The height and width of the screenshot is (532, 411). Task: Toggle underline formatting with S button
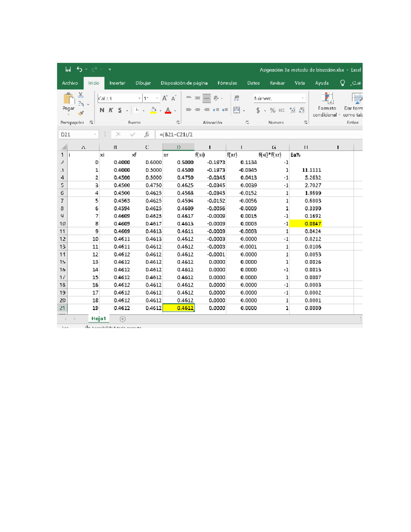(x=120, y=110)
